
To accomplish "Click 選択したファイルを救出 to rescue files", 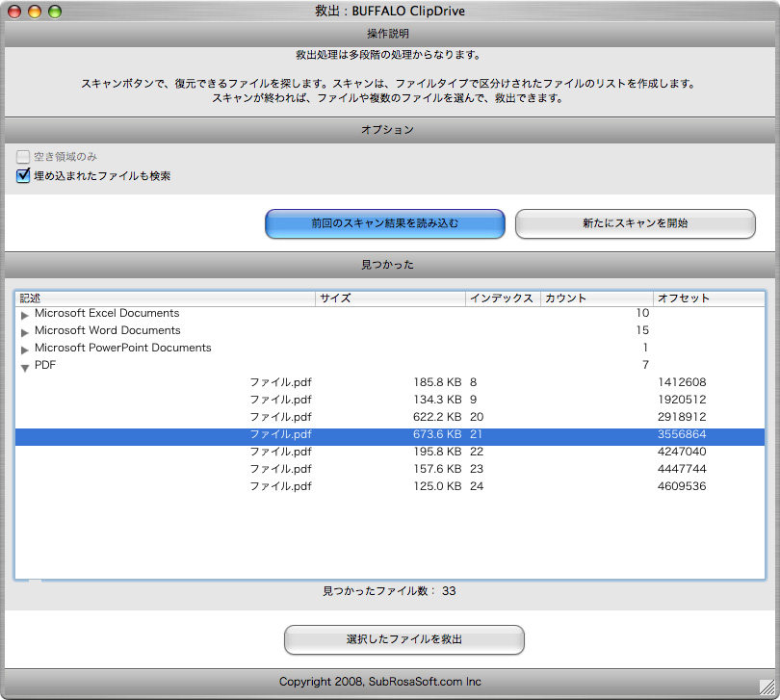I will click(x=403, y=639).
